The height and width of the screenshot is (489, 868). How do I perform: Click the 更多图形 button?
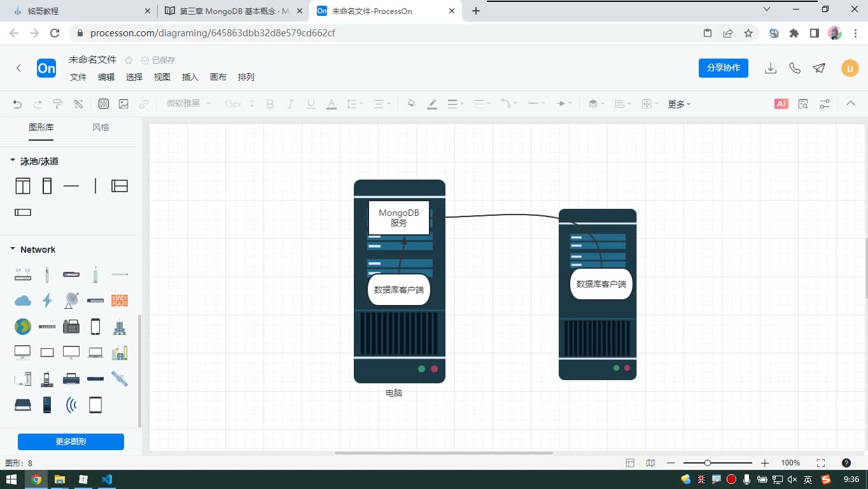[71, 442]
